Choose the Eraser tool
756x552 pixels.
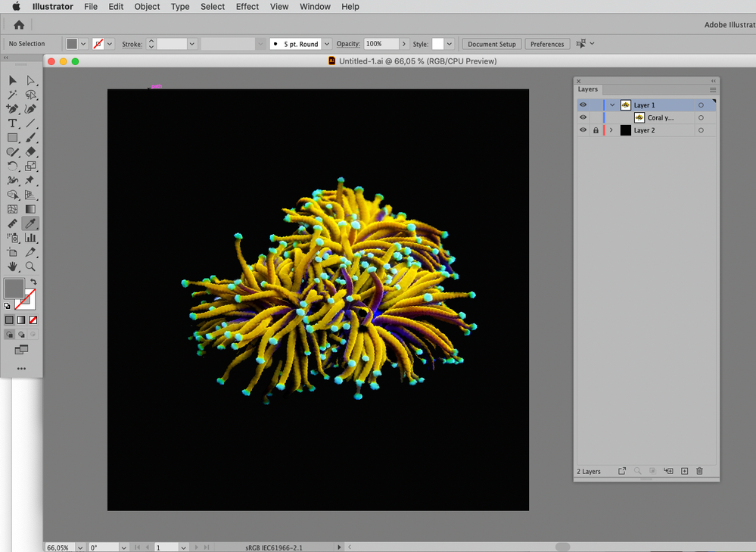coord(30,152)
